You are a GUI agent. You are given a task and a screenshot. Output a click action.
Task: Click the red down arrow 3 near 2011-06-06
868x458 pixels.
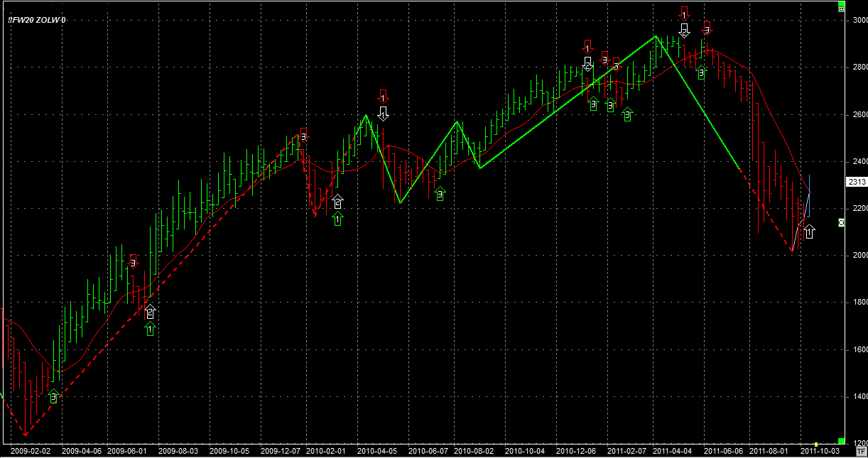[707, 28]
